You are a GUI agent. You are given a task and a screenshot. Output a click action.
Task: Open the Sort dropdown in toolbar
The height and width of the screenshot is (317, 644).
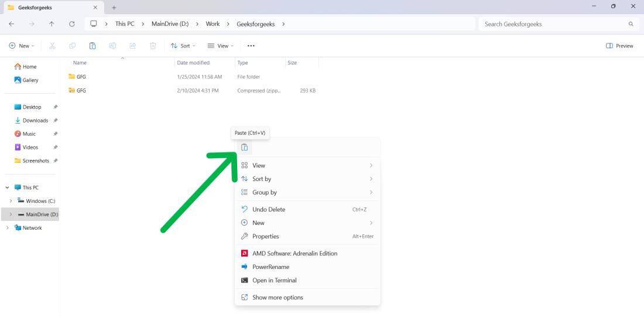click(183, 46)
